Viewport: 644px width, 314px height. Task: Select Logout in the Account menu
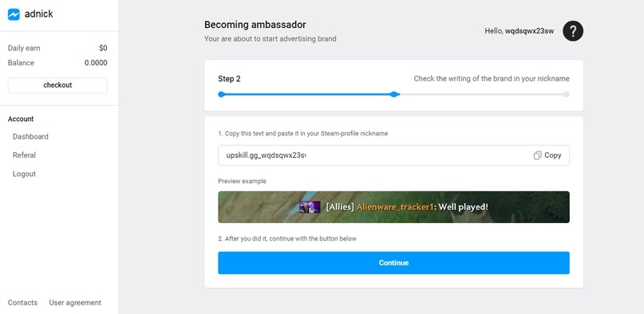coord(24,174)
